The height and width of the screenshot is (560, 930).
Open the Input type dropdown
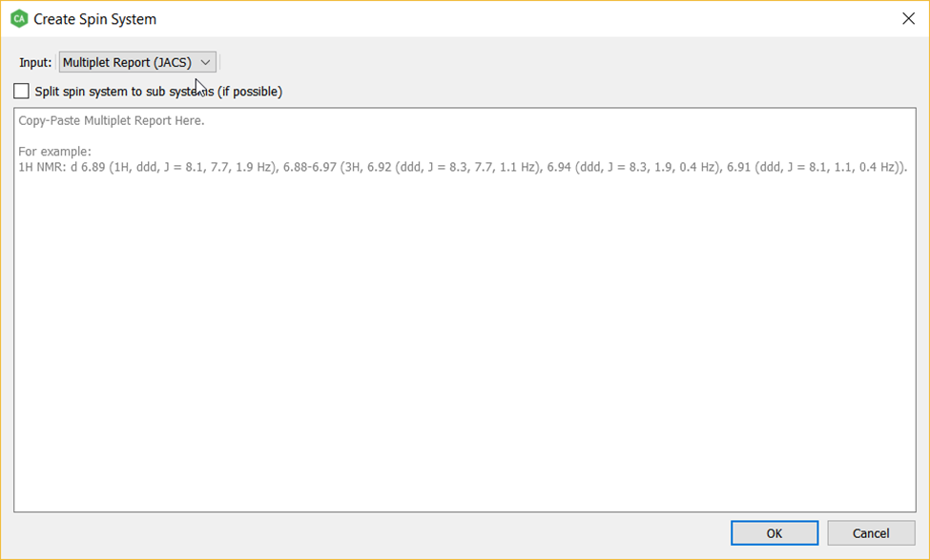137,62
